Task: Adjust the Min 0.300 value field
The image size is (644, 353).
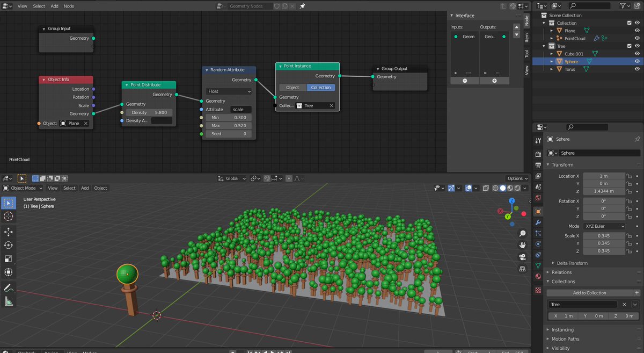Action: pos(229,117)
